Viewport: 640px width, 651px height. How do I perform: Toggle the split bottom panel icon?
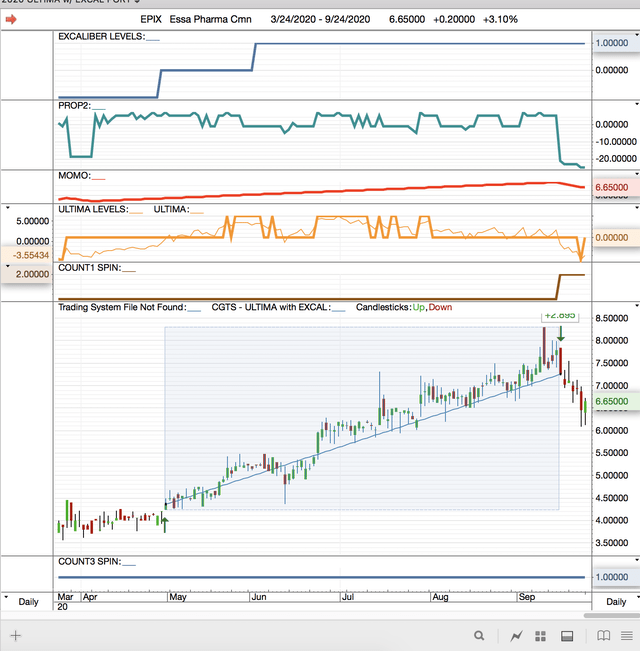[x=567, y=636]
